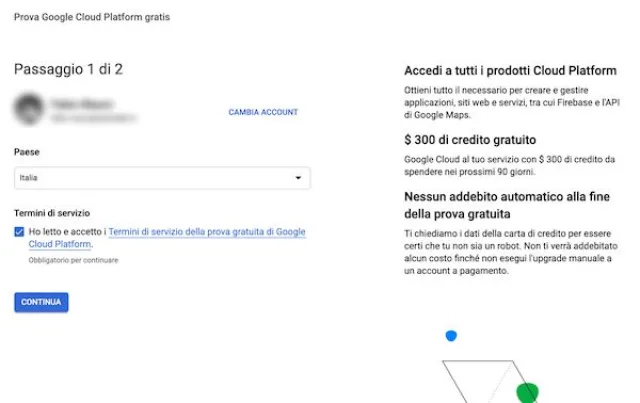Click the Ho letto e accetto label text
The image size is (640, 403).
(66, 232)
